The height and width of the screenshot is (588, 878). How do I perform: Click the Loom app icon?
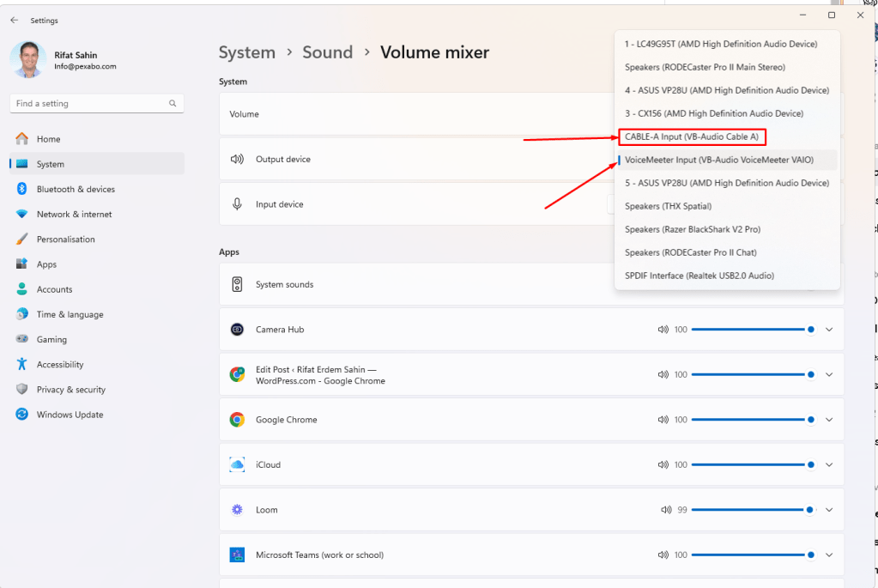tap(237, 510)
